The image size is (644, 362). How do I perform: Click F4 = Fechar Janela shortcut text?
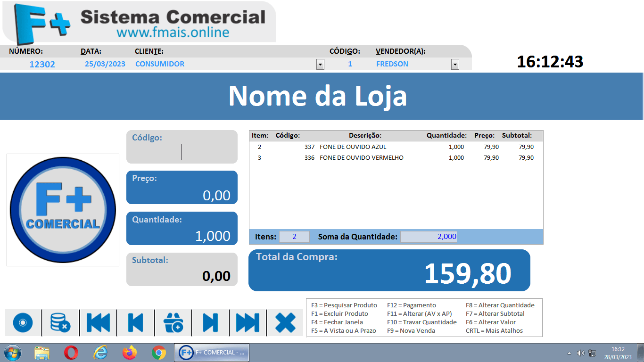point(337,322)
